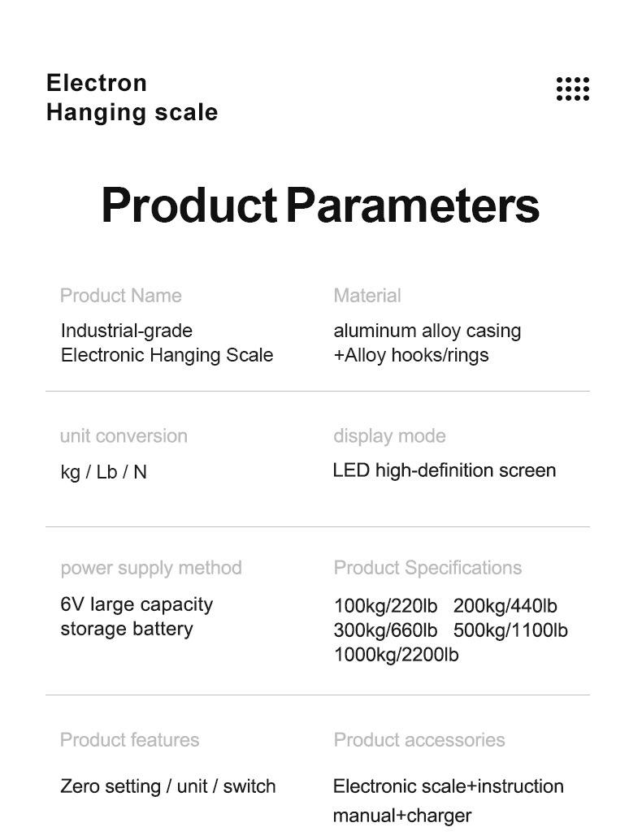Select the "Product features" label
The image size is (642, 840).
click(129, 740)
